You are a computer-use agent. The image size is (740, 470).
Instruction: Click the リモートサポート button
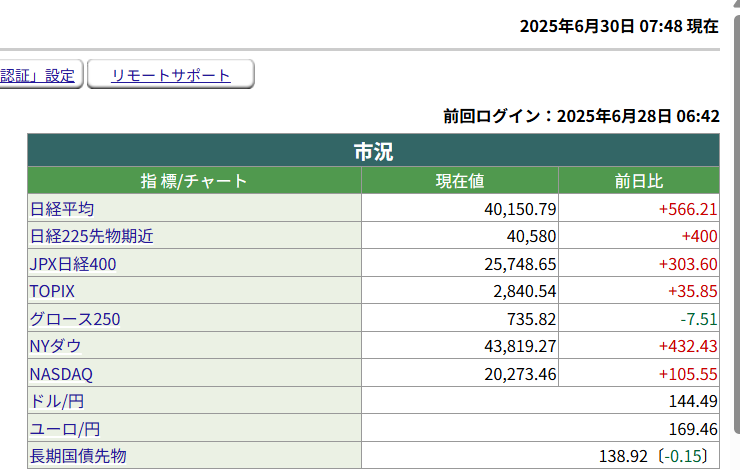(x=170, y=75)
